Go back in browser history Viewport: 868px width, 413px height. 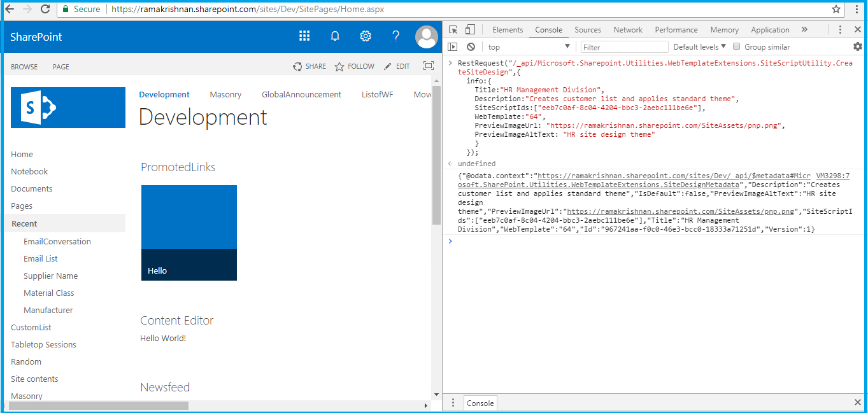(x=10, y=9)
